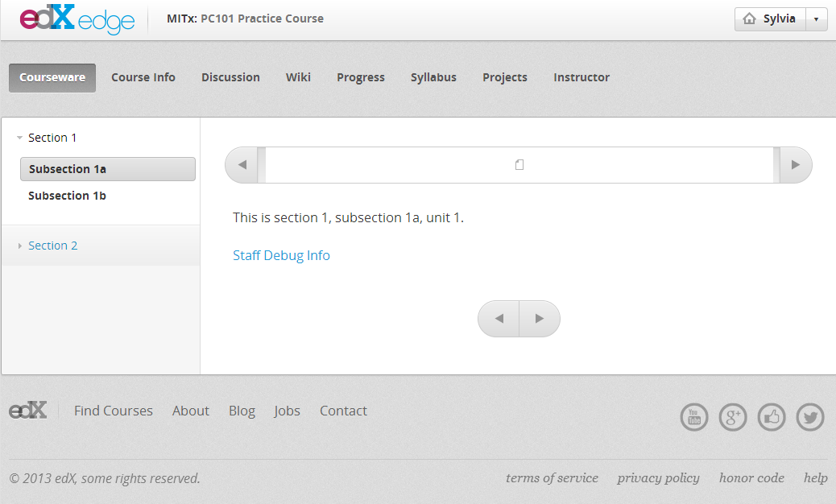Click the edX edge logo
Image resolution: width=836 pixels, height=504 pixels.
point(77,19)
